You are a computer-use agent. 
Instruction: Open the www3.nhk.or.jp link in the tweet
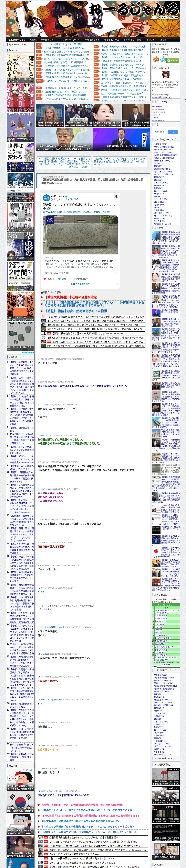point(68,212)
